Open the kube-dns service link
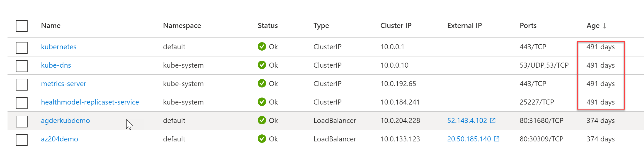The image size is (644, 147). [56, 65]
